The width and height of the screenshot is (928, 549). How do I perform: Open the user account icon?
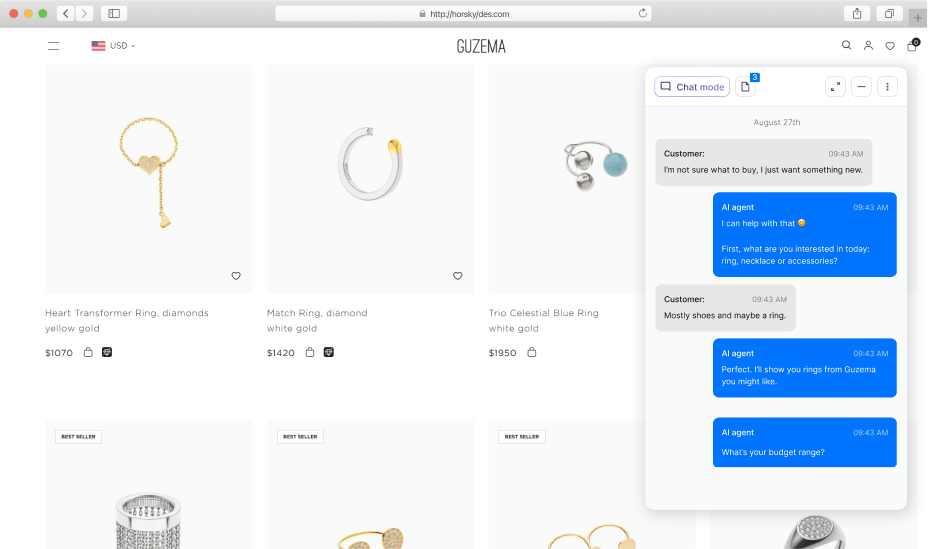(868, 46)
